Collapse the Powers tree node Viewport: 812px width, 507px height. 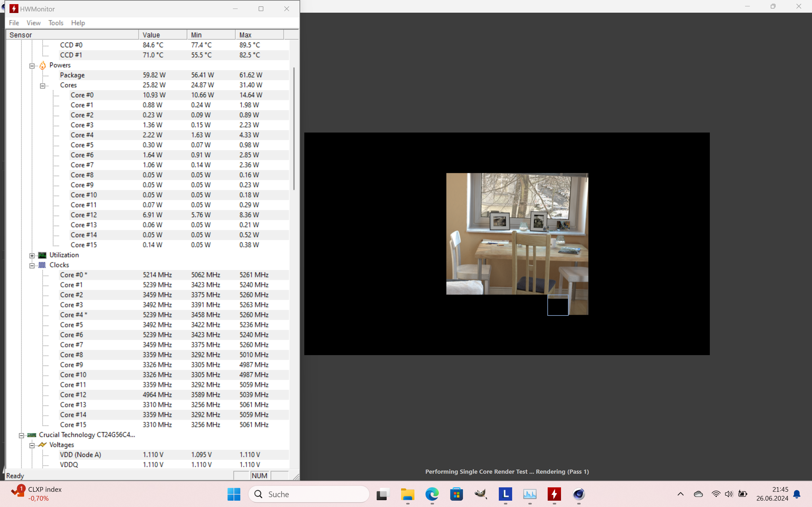click(x=32, y=66)
